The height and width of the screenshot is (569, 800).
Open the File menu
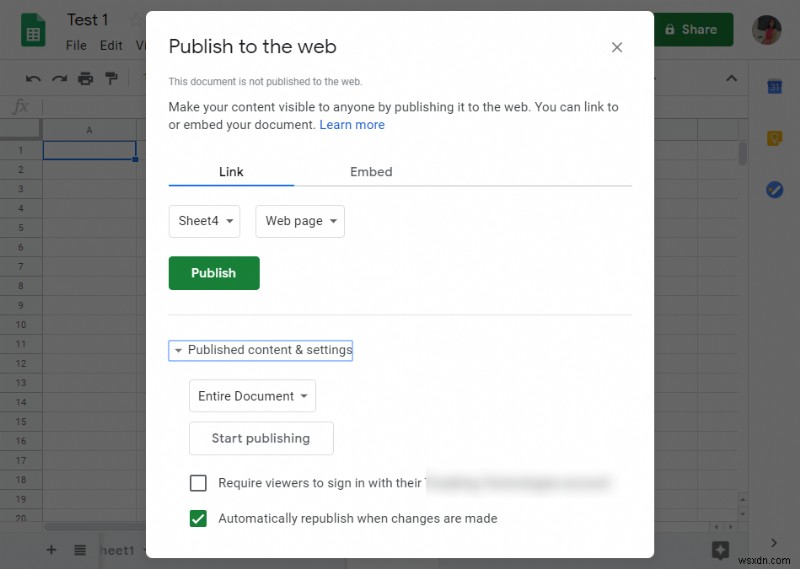pyautogui.click(x=76, y=45)
